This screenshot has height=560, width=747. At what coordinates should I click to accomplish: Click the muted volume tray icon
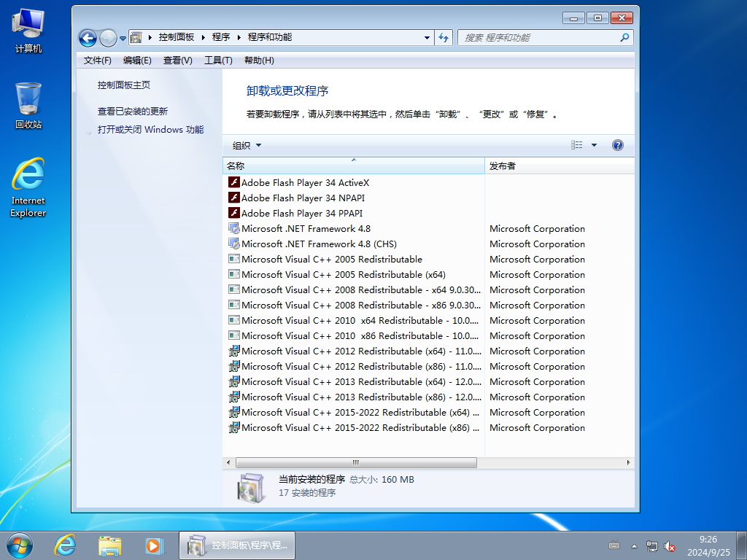pyautogui.click(x=669, y=546)
